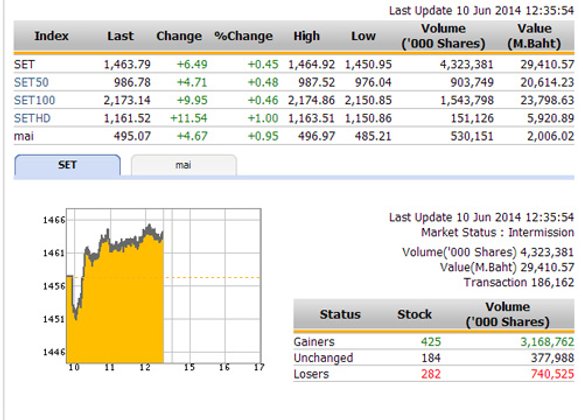This screenshot has width=583, height=420.
Task: Click the SET index row label
Action: coord(24,64)
